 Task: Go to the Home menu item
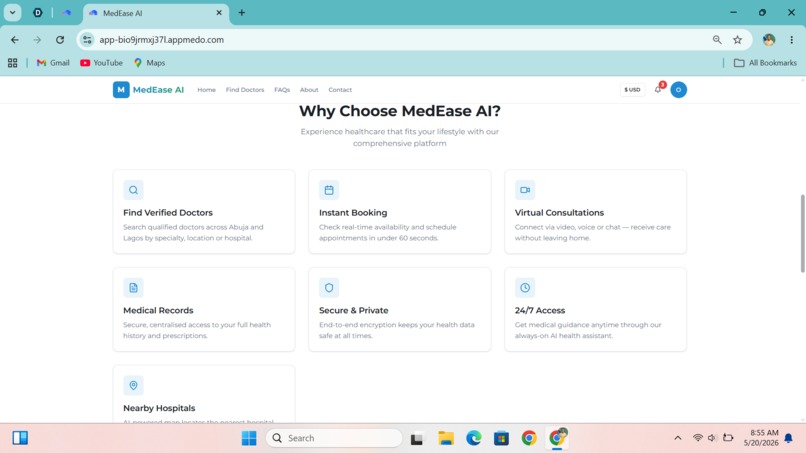(x=207, y=89)
